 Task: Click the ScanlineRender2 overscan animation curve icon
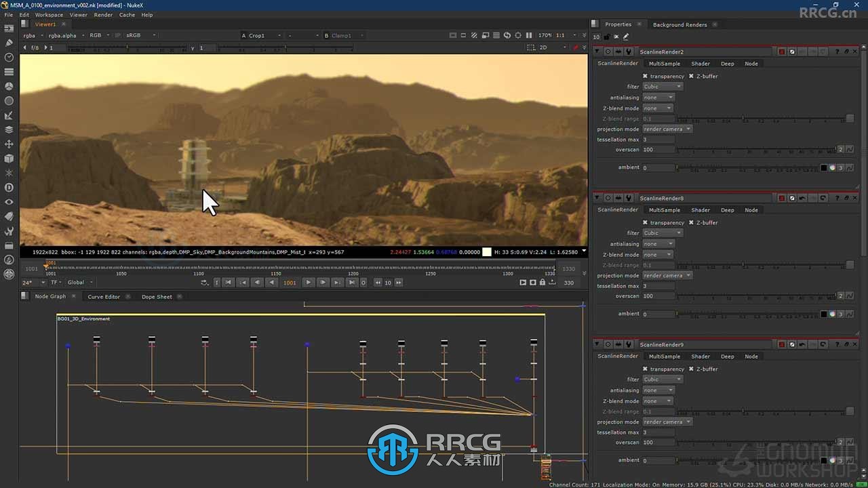pyautogui.click(x=850, y=149)
